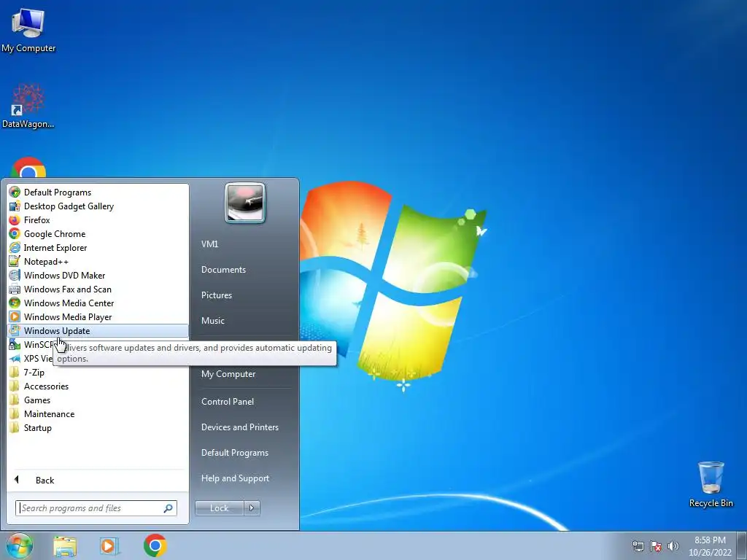Launch Windows Media Player from the taskbar

109,545
